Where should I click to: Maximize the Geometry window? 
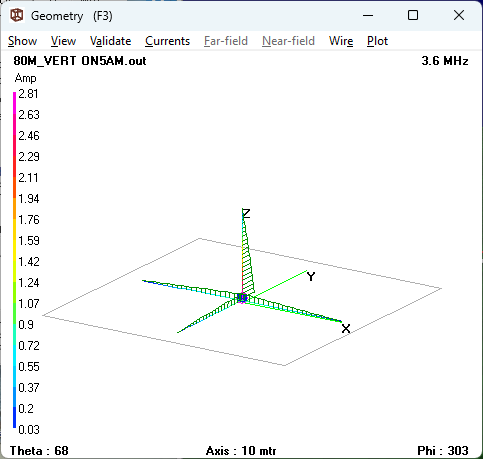(x=413, y=15)
